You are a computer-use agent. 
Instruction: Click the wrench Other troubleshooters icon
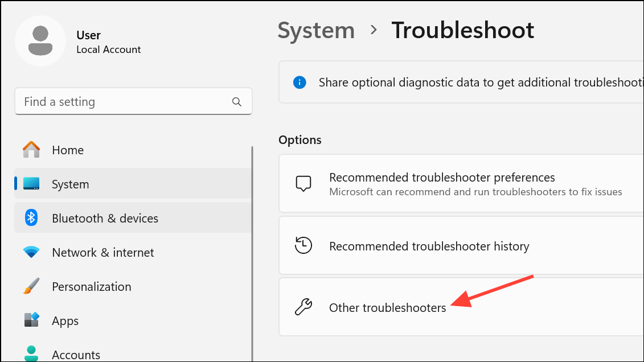(x=303, y=307)
